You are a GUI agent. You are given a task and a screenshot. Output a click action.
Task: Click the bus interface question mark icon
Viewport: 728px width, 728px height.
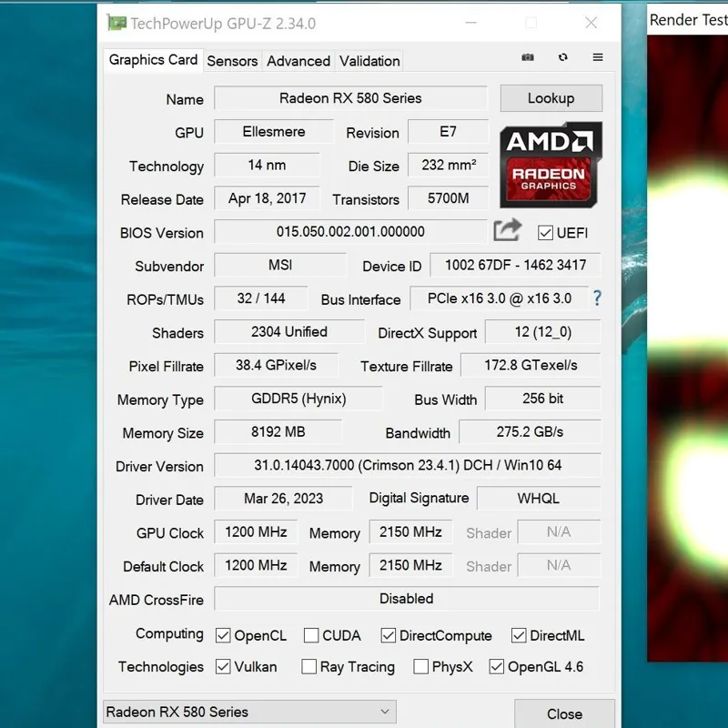tap(597, 298)
